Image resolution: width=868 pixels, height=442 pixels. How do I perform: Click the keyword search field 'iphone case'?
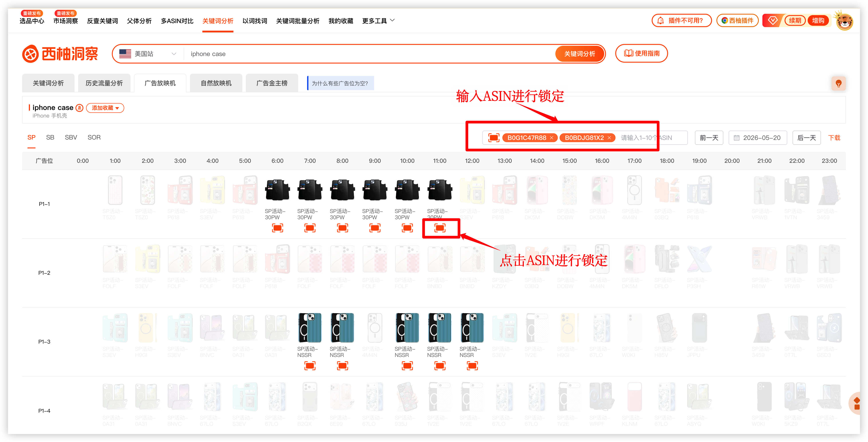(x=369, y=54)
